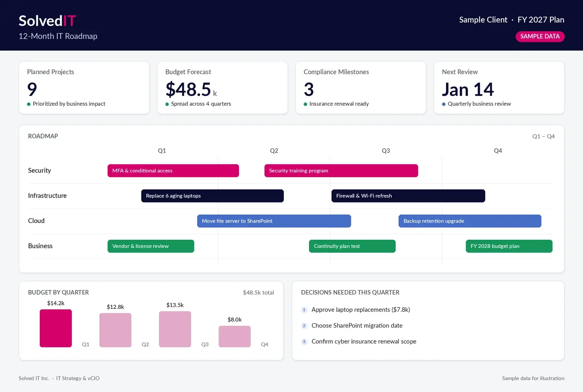
Task: Click the $14.2k Q1 budget bar
Action: 56,328
